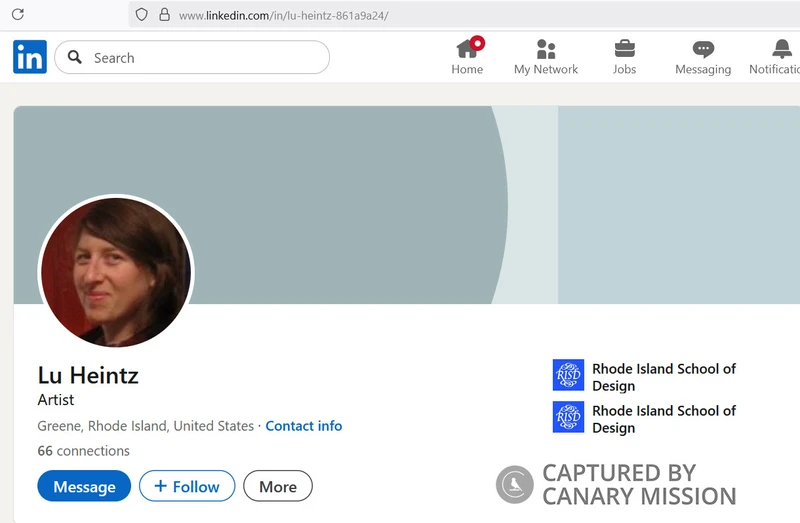Click the 66 connections text
800x523 pixels.
coord(84,451)
